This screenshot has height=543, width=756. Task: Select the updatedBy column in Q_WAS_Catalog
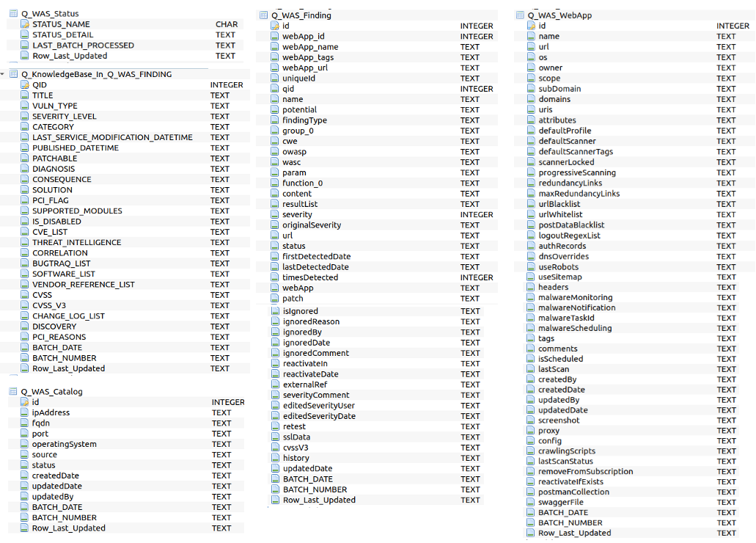[126, 497]
